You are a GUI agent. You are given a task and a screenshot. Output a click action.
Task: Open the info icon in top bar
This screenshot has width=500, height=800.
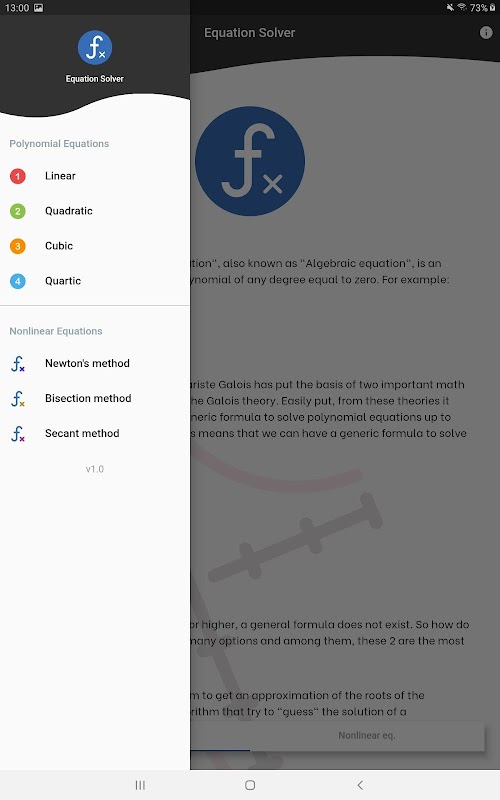[486, 33]
